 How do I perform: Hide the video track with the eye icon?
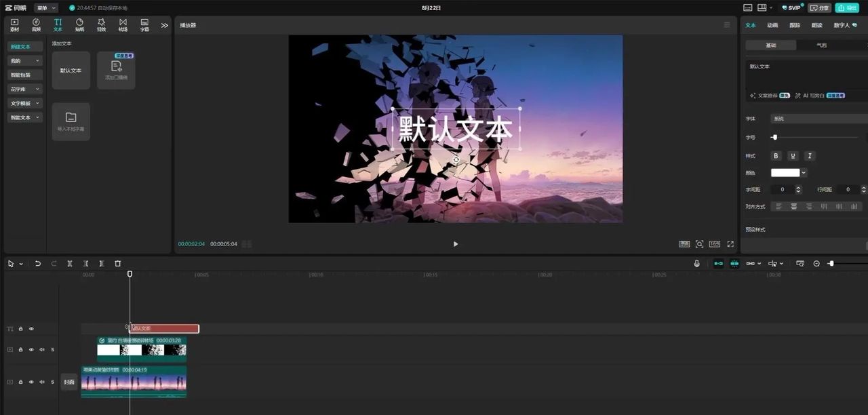tap(31, 349)
